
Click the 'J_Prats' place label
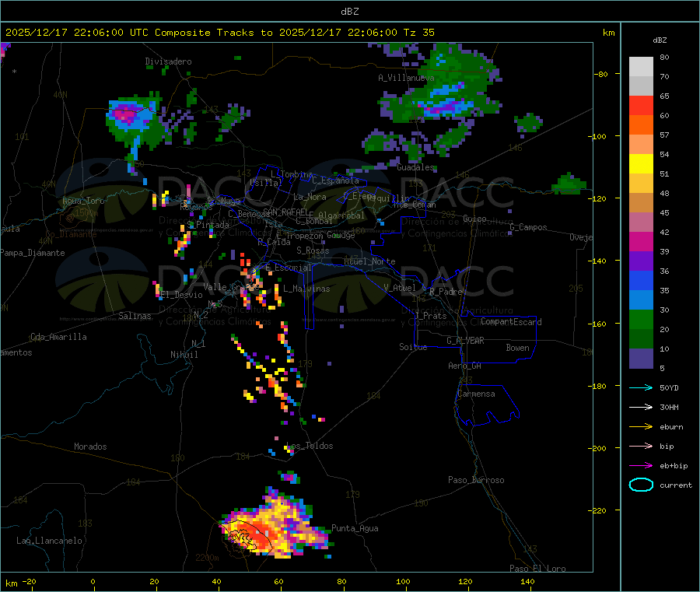(431, 315)
